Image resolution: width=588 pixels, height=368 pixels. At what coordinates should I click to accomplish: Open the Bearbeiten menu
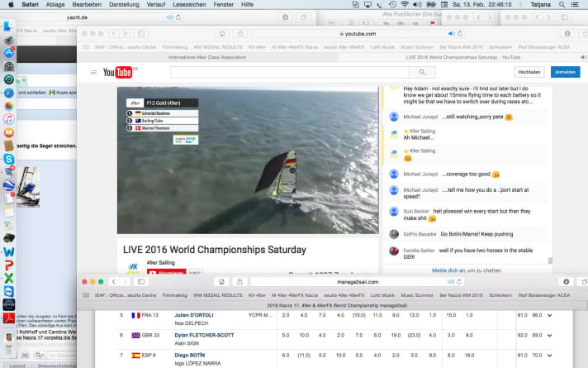87,4
